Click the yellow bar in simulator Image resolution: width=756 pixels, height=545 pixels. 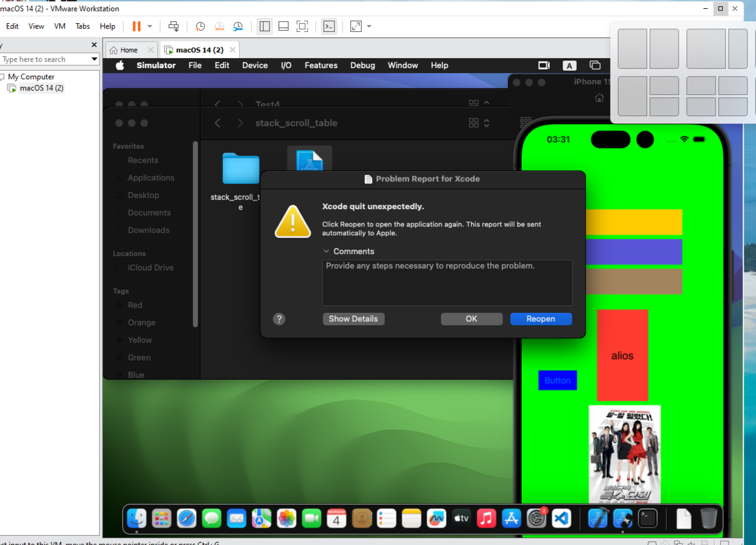pos(634,222)
